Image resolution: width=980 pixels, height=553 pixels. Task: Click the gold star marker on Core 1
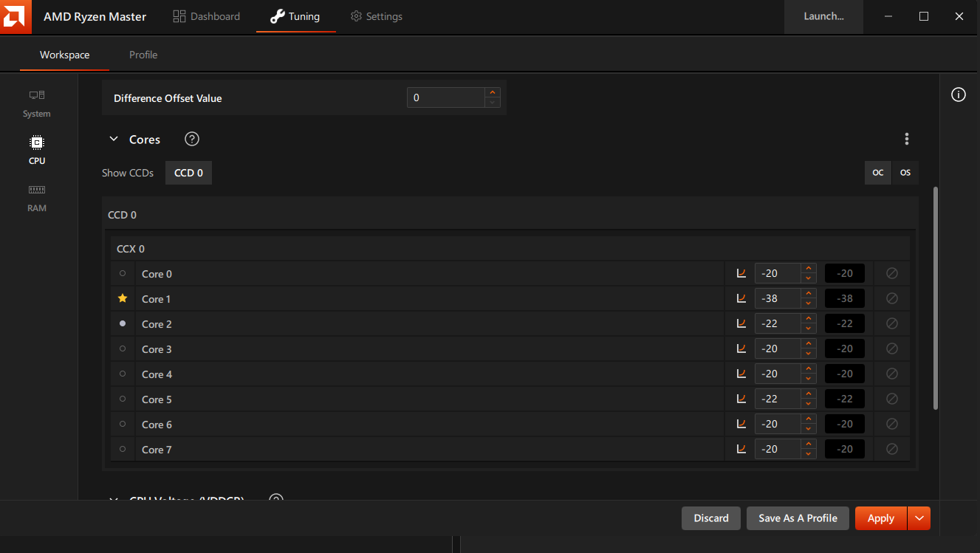123,298
